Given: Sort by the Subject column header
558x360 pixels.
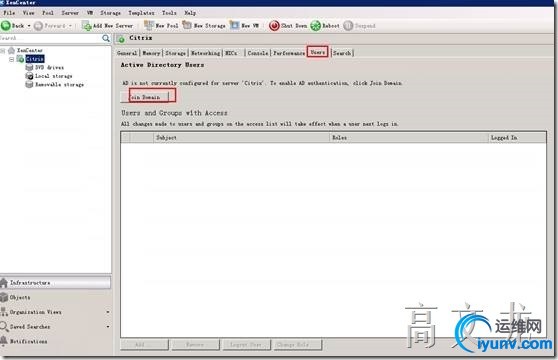Looking at the screenshot, I should tap(241, 138).
